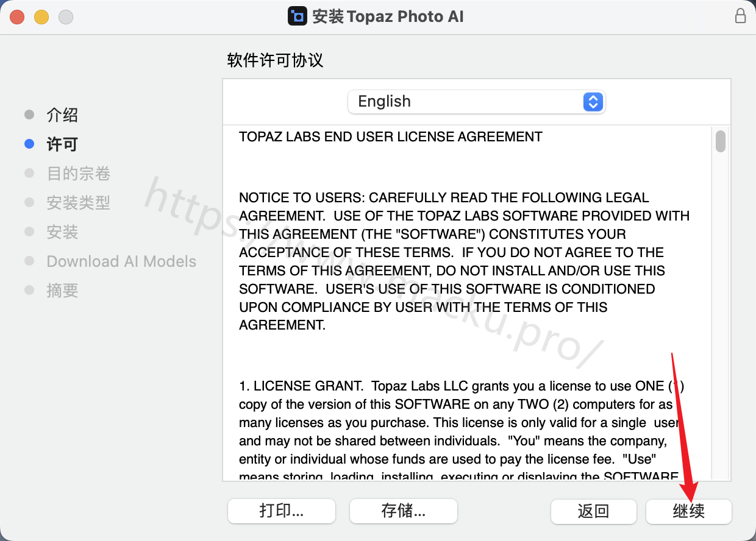
Task: Click the yellow minimize window button
Action: (x=41, y=17)
